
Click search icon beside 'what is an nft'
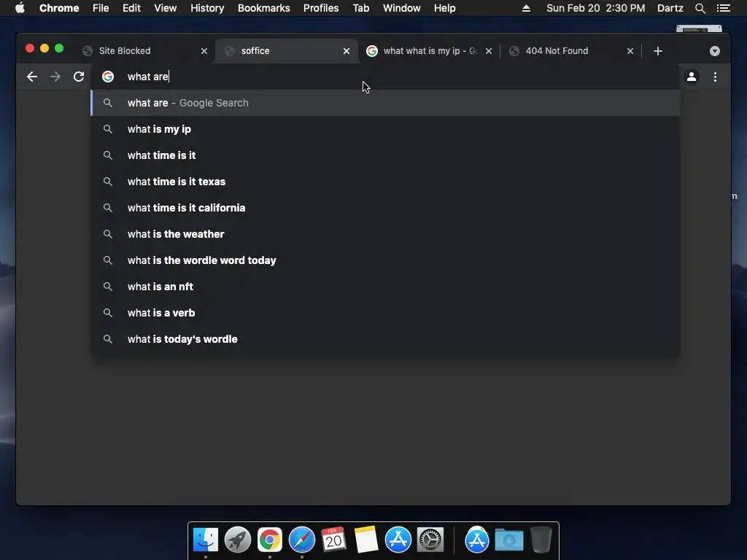point(108,286)
